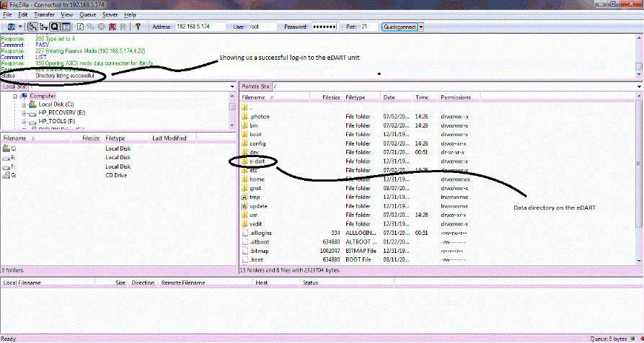Select HP_RECOVERY (E:) in local tree
Image resolution: width=644 pixels, height=343 pixels.
tap(61, 113)
